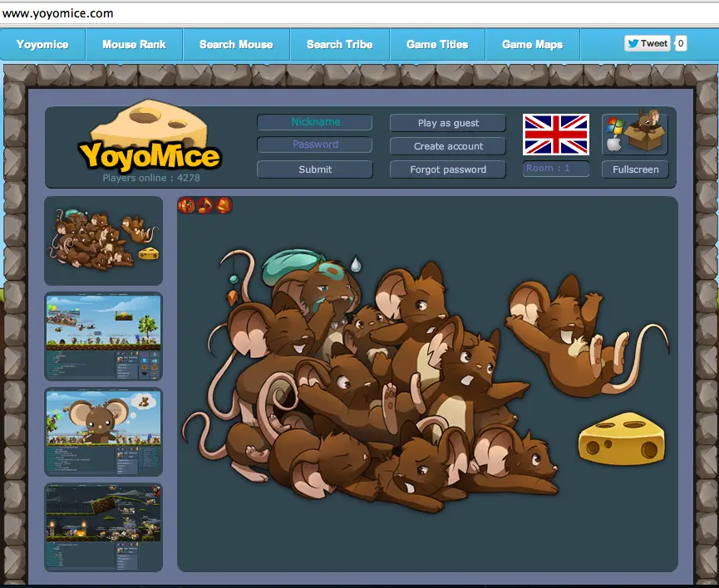Screen dimensions: 719x588
Task: Choose Play as guest
Action: click(448, 123)
